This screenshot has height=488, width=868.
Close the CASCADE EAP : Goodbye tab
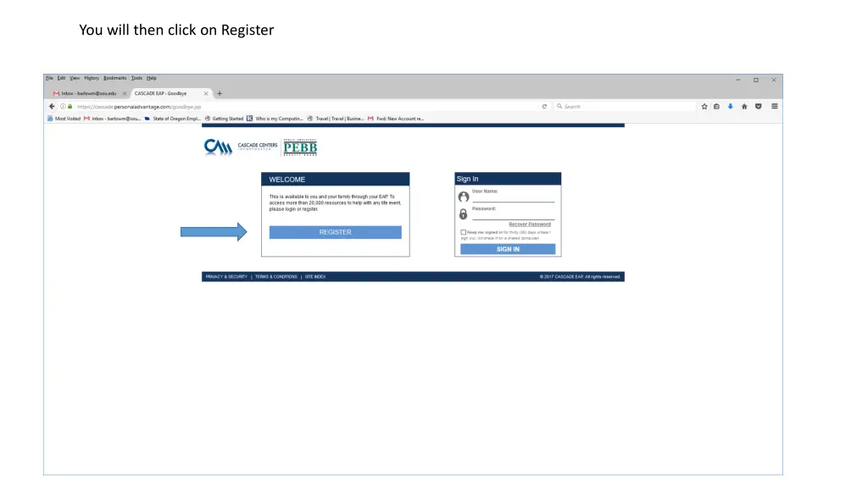206,93
